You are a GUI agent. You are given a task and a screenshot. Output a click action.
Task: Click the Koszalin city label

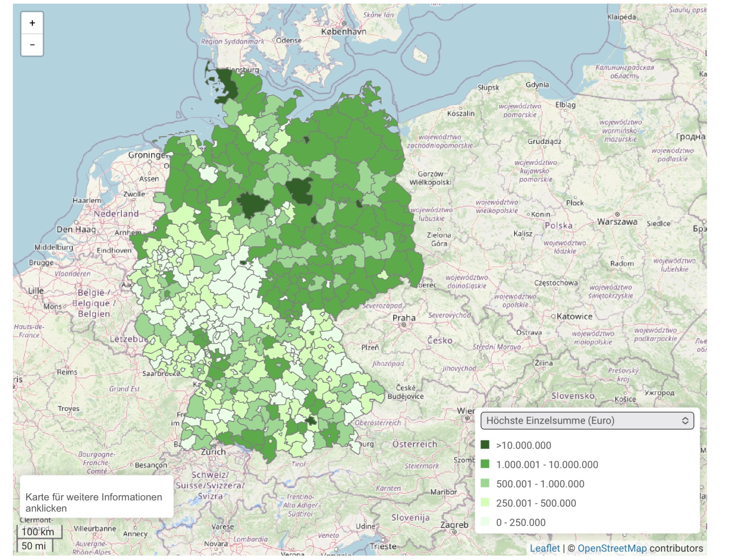pos(461,114)
